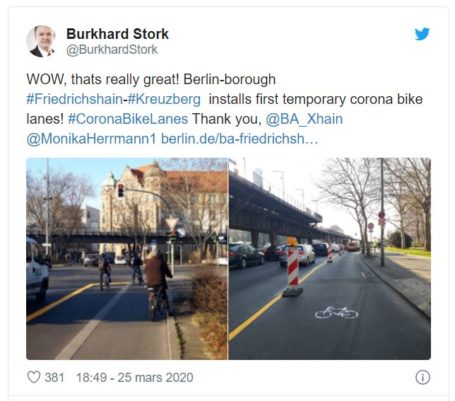Open the Burkhard Stork display name
Image resolution: width=455 pixels, height=401 pixels.
point(117,34)
